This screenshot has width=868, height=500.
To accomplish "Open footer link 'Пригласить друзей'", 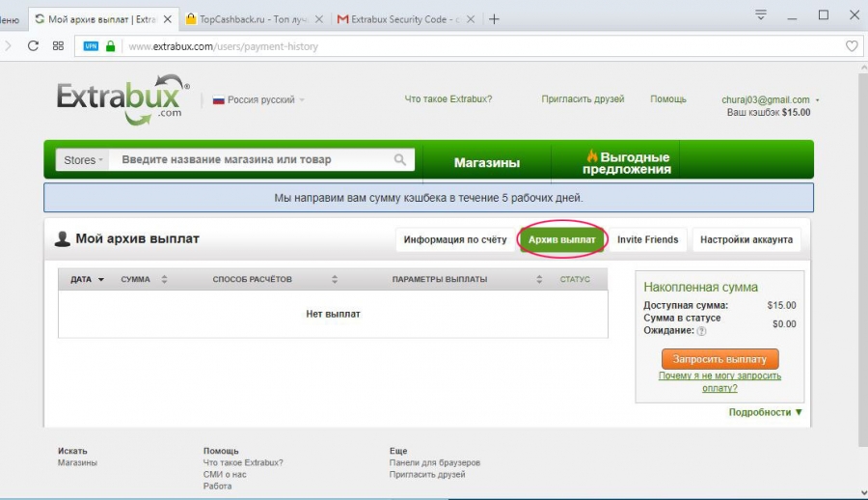I will point(427,475).
